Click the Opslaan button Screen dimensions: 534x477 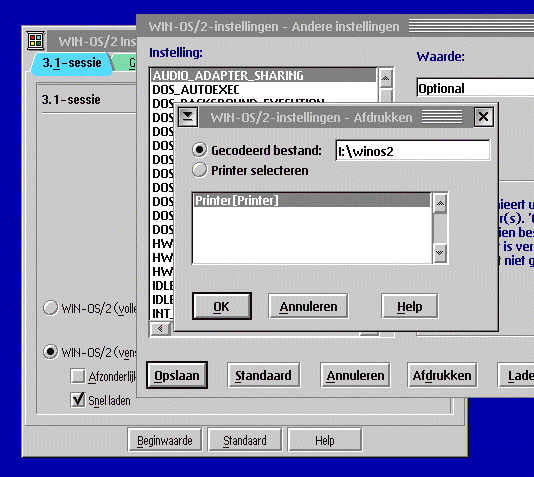point(177,375)
